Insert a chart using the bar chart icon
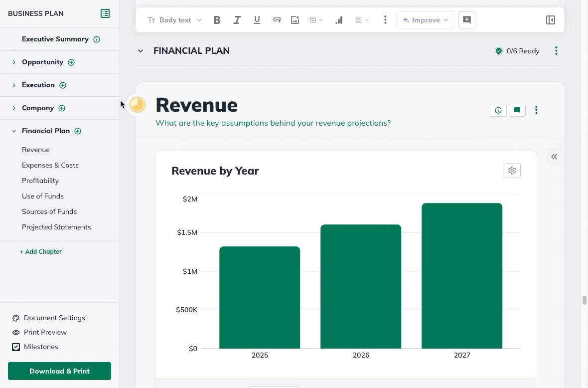 [x=339, y=20]
